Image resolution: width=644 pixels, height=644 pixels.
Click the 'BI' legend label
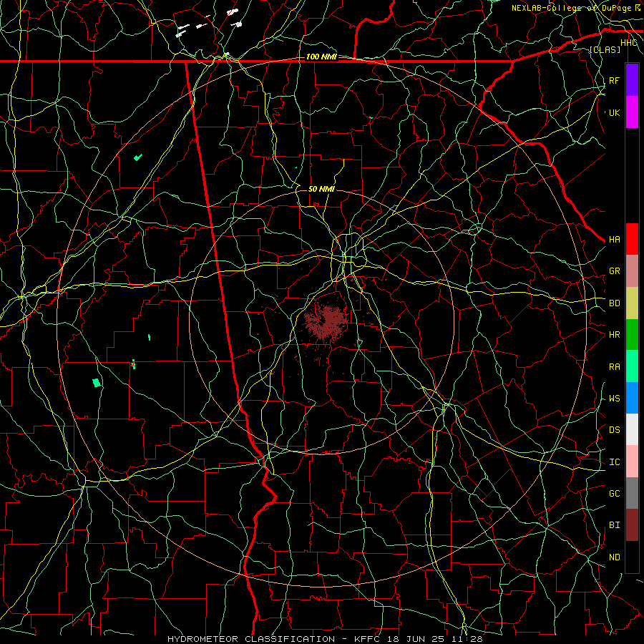point(614,525)
